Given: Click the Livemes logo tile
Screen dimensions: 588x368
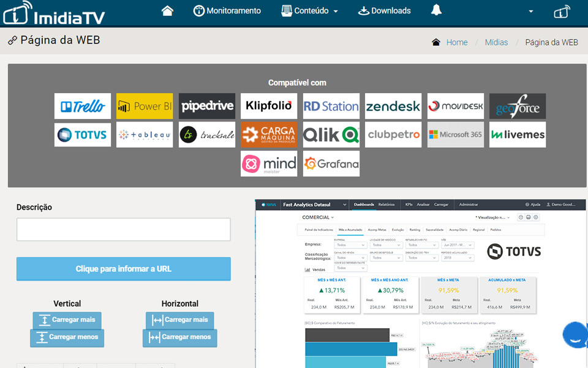Looking at the screenshot, I should coord(518,134).
